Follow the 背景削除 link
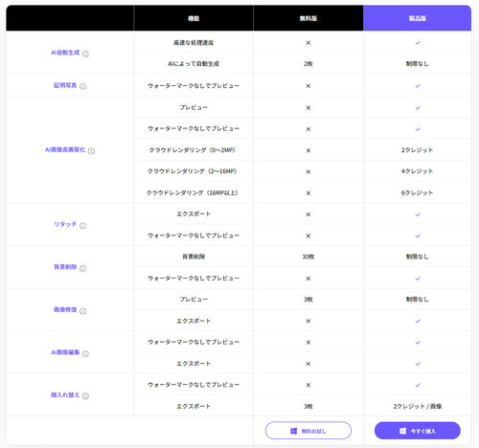This screenshot has width=479, height=448. [65, 267]
